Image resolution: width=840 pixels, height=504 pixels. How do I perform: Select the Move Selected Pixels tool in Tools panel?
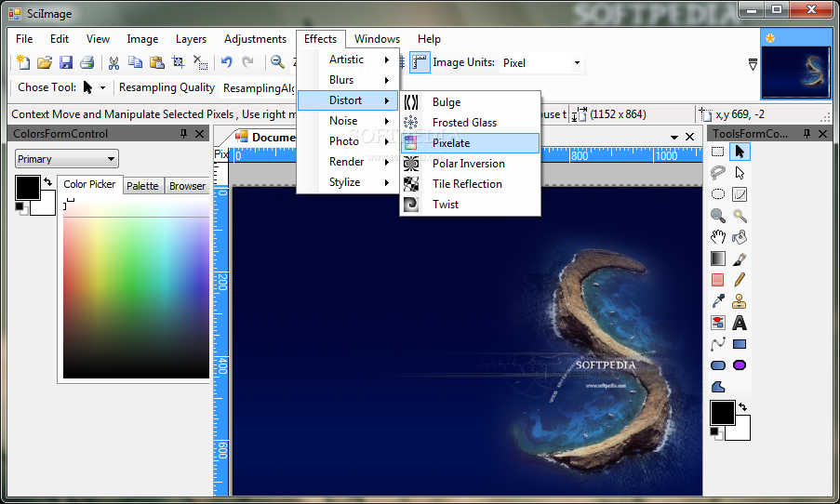[740, 152]
